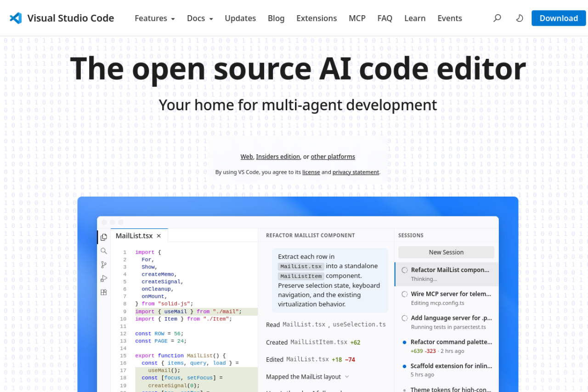Screen dimensions: 588x392
Task: Open the Source Control branch icon
Action: pos(104,265)
